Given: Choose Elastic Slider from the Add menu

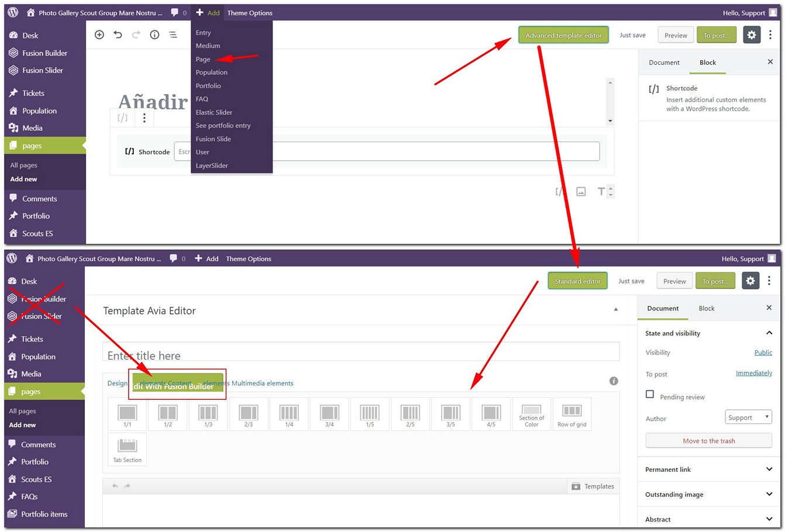Looking at the screenshot, I should pos(214,112).
